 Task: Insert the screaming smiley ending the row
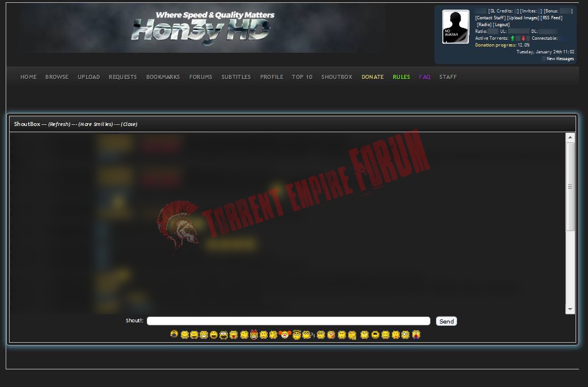416,334
